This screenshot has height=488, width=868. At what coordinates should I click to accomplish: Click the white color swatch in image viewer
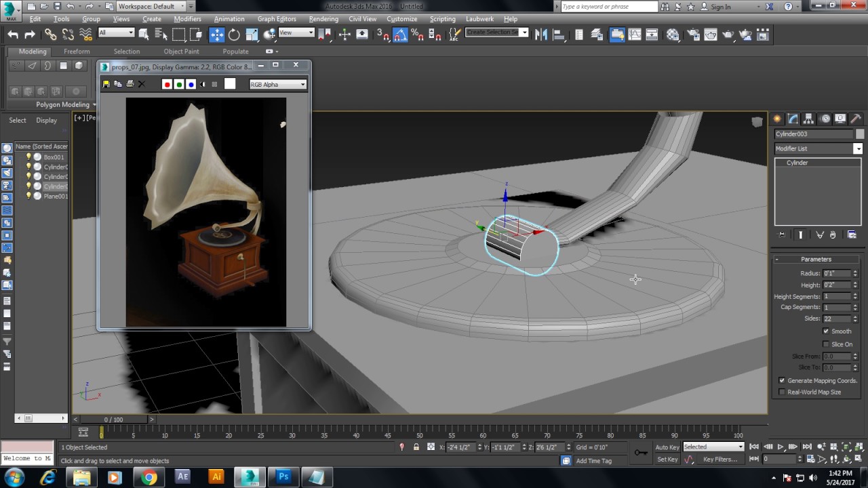(x=230, y=83)
